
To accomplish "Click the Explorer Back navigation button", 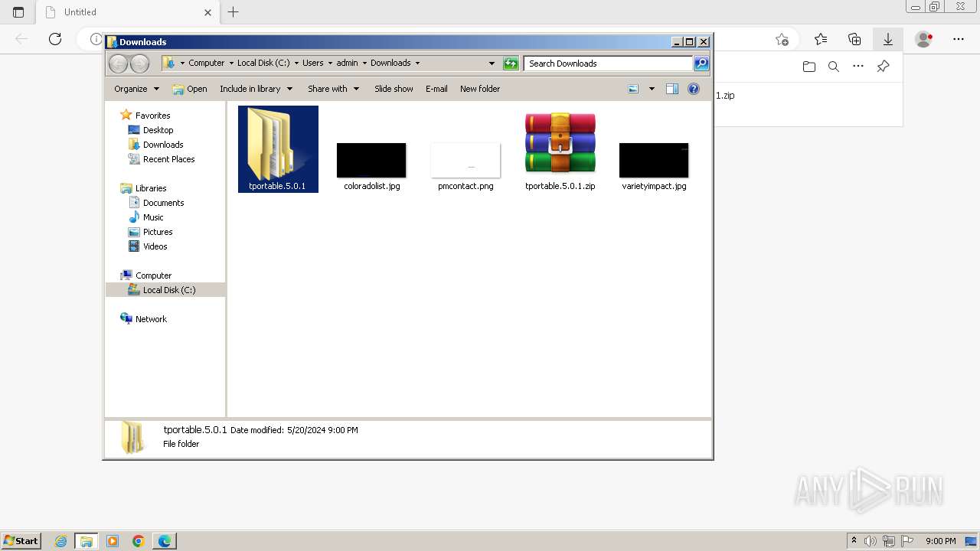I will 118,64.
